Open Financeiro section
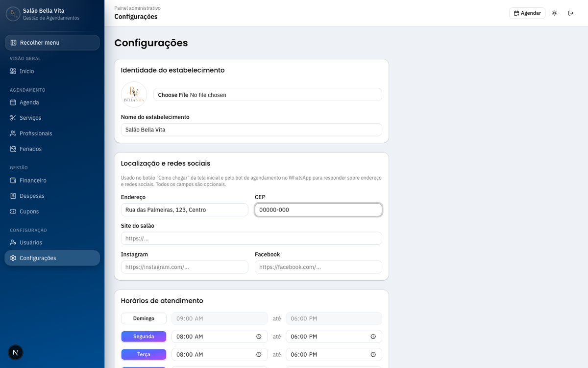The height and width of the screenshot is (368, 588). (x=52, y=180)
